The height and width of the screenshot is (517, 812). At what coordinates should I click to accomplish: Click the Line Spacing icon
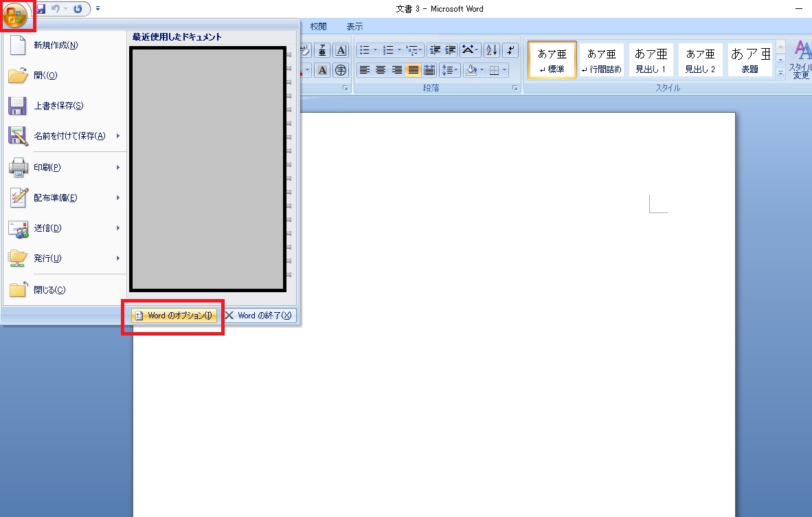(447, 70)
